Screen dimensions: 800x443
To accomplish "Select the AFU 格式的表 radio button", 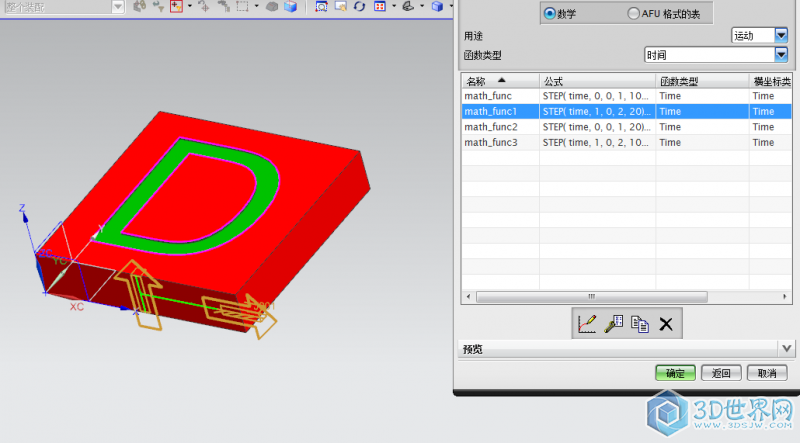I will click(633, 14).
